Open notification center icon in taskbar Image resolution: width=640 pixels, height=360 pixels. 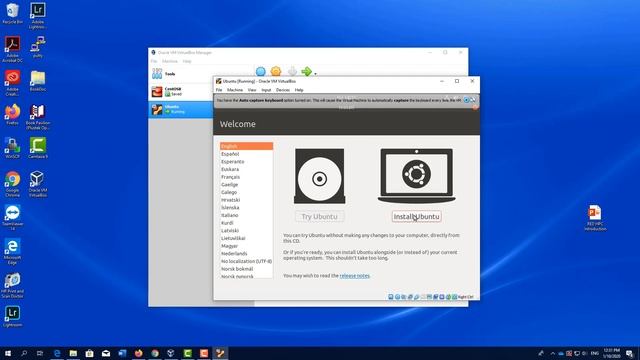click(630, 353)
